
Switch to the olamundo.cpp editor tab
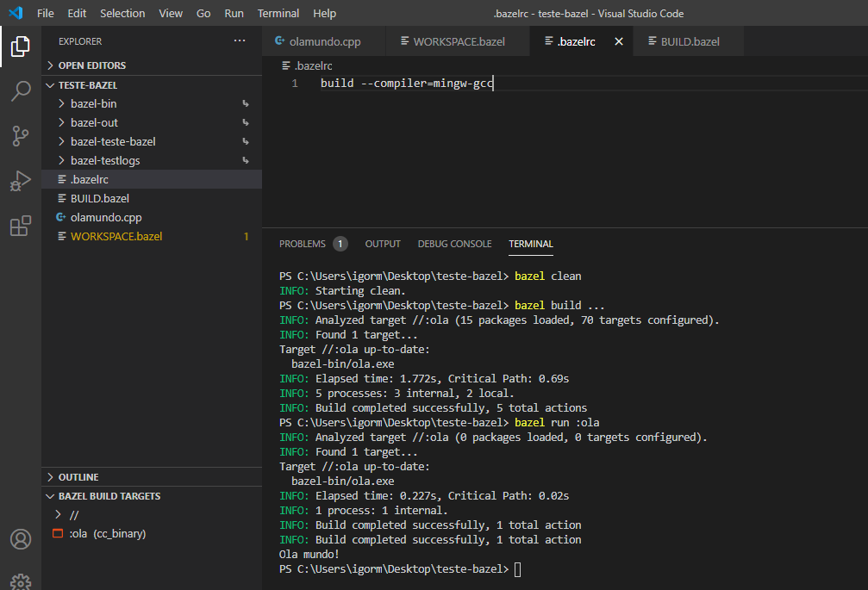coord(323,41)
